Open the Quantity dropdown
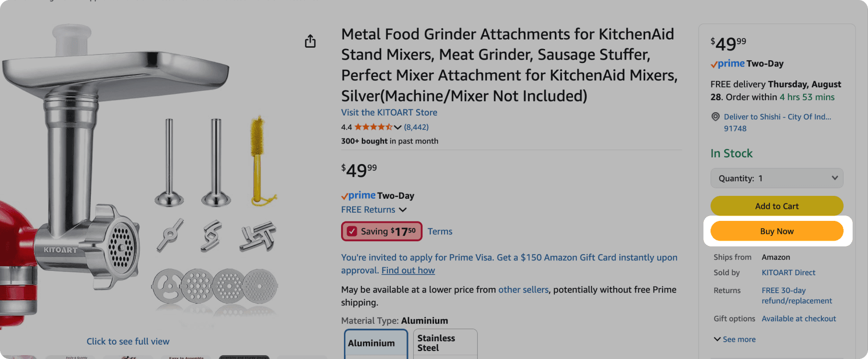 pyautogui.click(x=776, y=178)
